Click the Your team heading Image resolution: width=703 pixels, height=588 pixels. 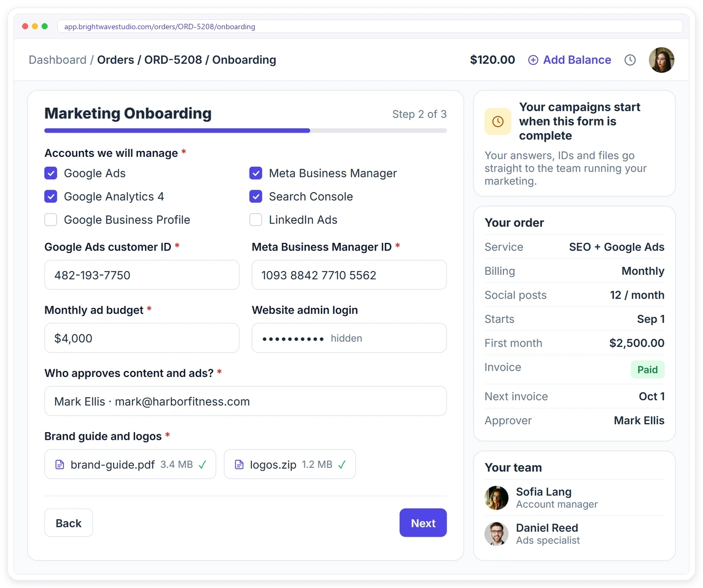[x=513, y=468]
